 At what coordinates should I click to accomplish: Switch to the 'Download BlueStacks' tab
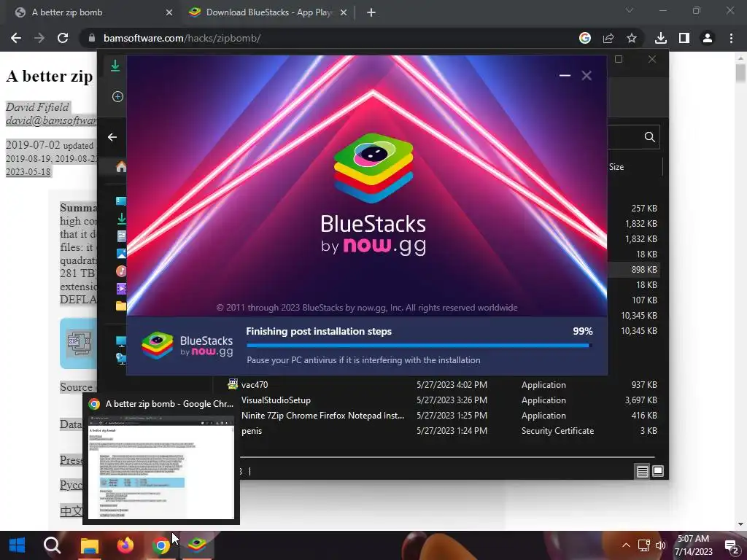[x=268, y=12]
